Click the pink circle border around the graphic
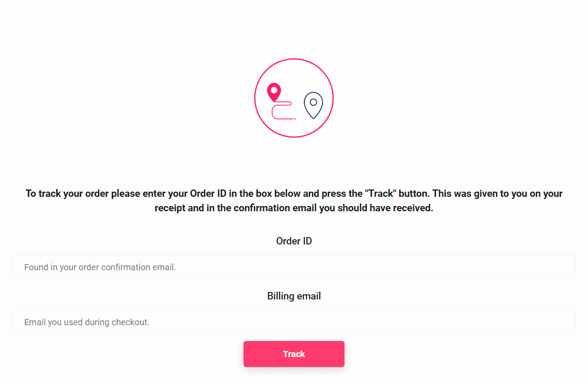Image resolution: width=588 pixels, height=385 pixels. click(294, 59)
